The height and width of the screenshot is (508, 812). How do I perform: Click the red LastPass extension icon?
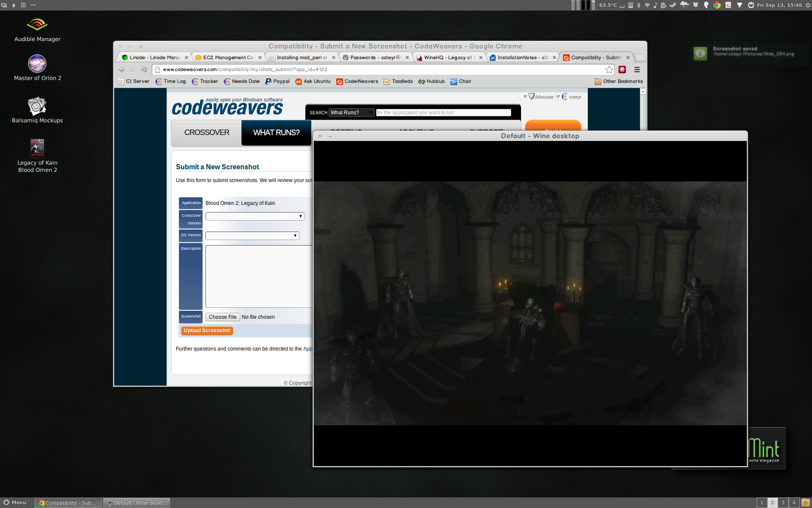pyautogui.click(x=622, y=69)
